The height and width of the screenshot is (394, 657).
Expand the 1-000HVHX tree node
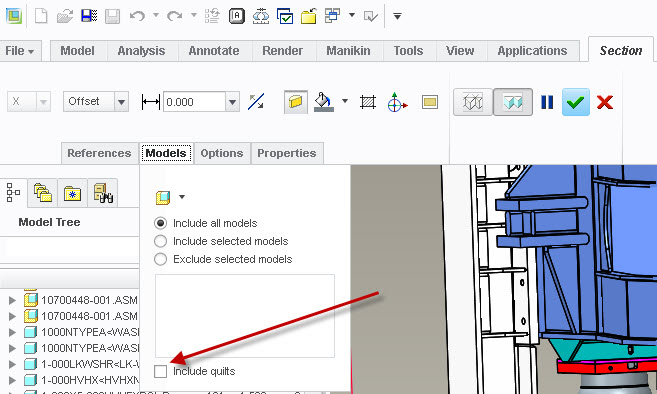coord(12,380)
